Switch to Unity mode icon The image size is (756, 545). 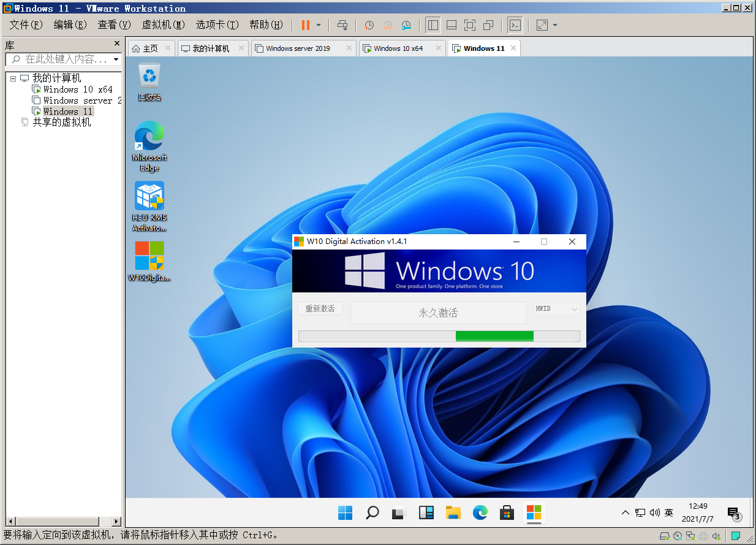pyautogui.click(x=488, y=25)
